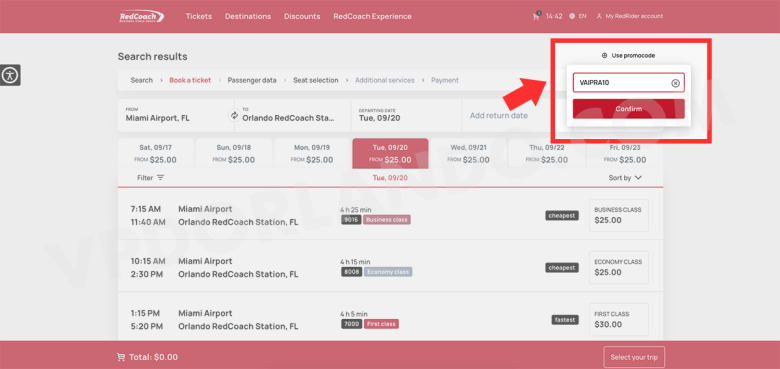The image size is (780, 369).
Task: Click cheapest badge on 10:15 AM trip
Action: pyautogui.click(x=562, y=268)
